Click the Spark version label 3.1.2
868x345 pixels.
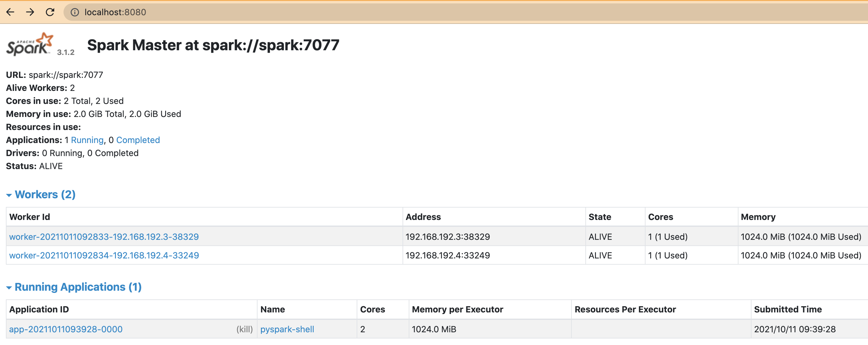click(x=66, y=53)
